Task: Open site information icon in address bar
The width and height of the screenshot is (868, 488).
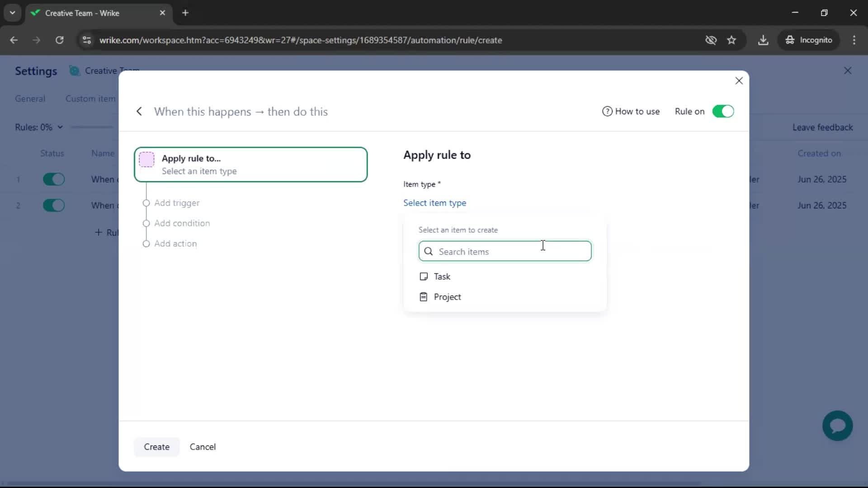Action: tap(87, 40)
